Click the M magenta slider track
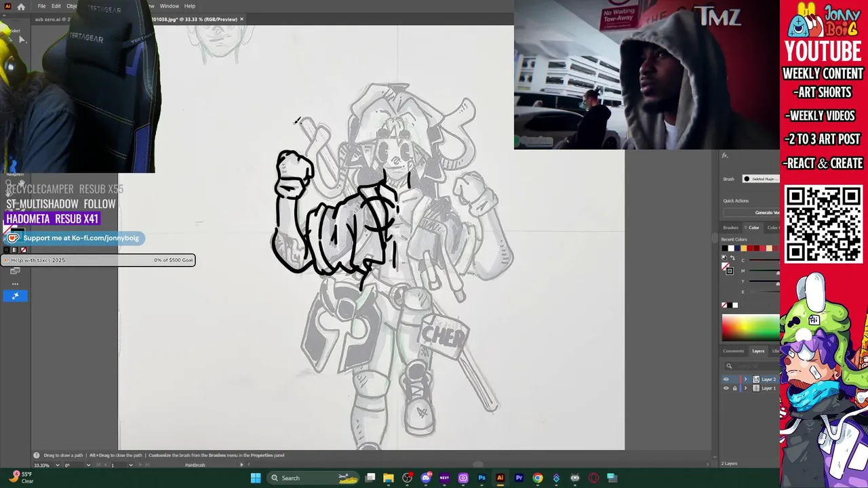The width and height of the screenshot is (868, 488). click(764, 271)
